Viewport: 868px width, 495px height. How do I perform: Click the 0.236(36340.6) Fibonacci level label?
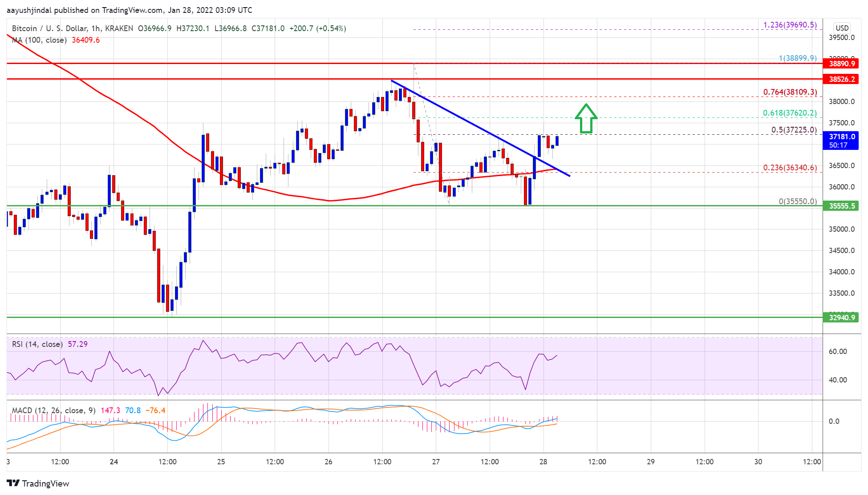(x=790, y=168)
